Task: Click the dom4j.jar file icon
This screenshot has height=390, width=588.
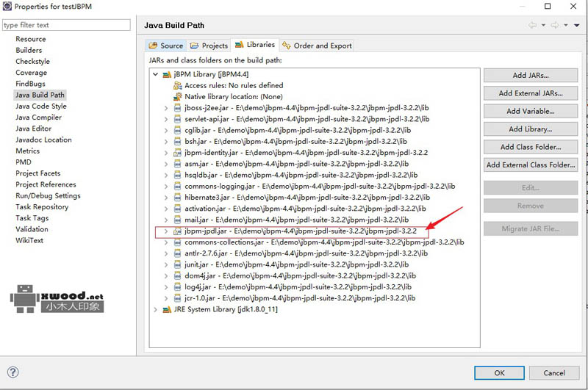Action: tap(178, 275)
